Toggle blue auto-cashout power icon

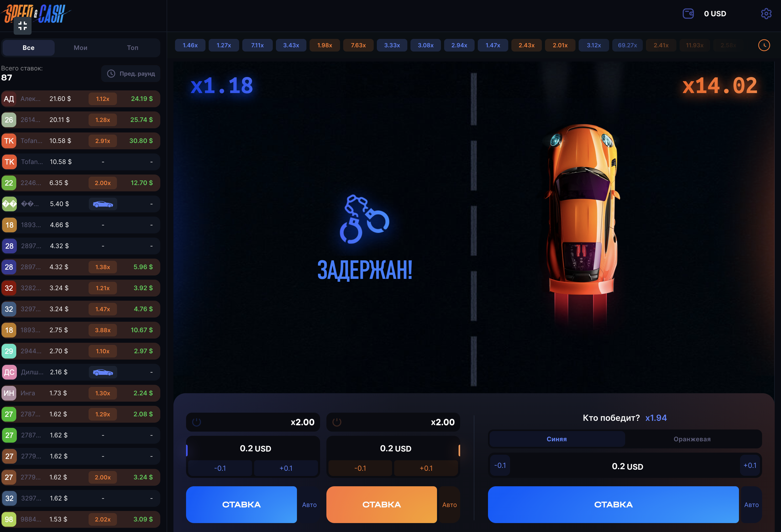pyautogui.click(x=197, y=422)
